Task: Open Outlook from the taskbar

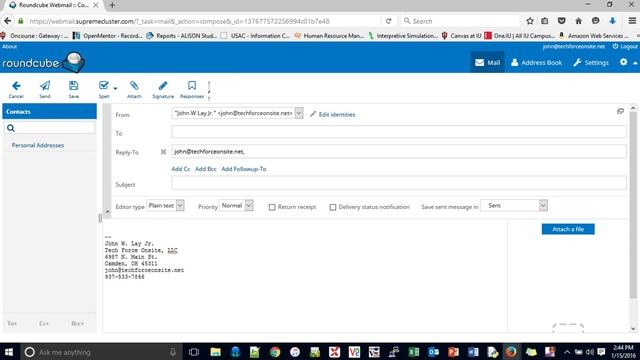Action: coord(433,352)
